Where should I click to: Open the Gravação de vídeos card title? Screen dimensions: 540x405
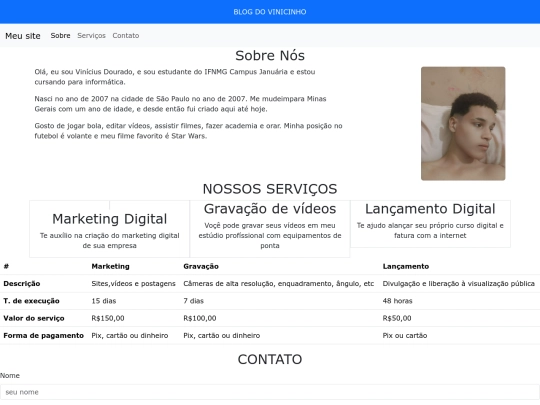tap(270, 209)
